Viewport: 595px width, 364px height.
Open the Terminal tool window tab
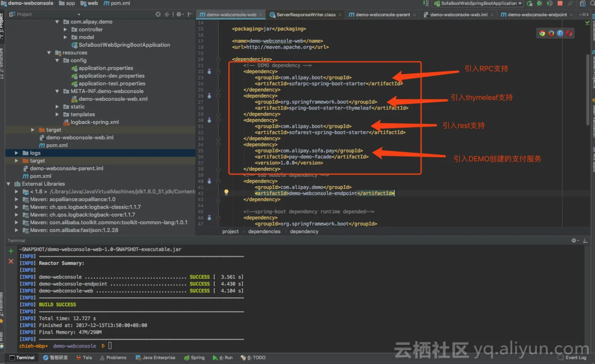tap(22, 358)
